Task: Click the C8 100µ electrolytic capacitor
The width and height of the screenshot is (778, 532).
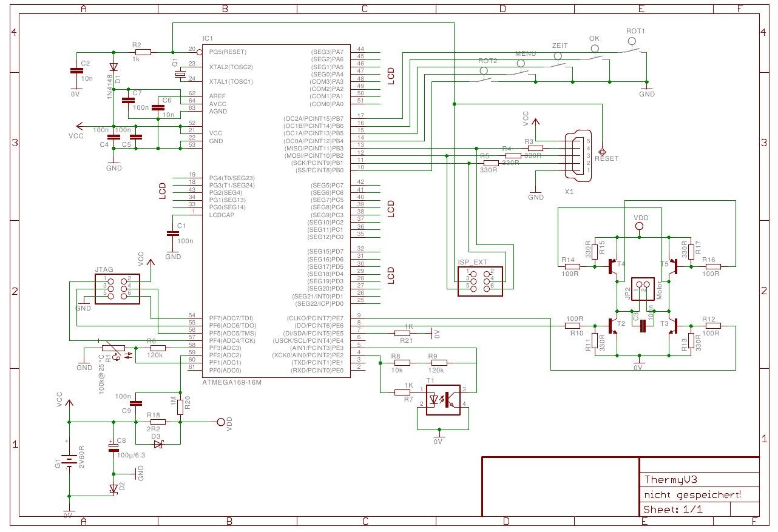Action: 113,447
